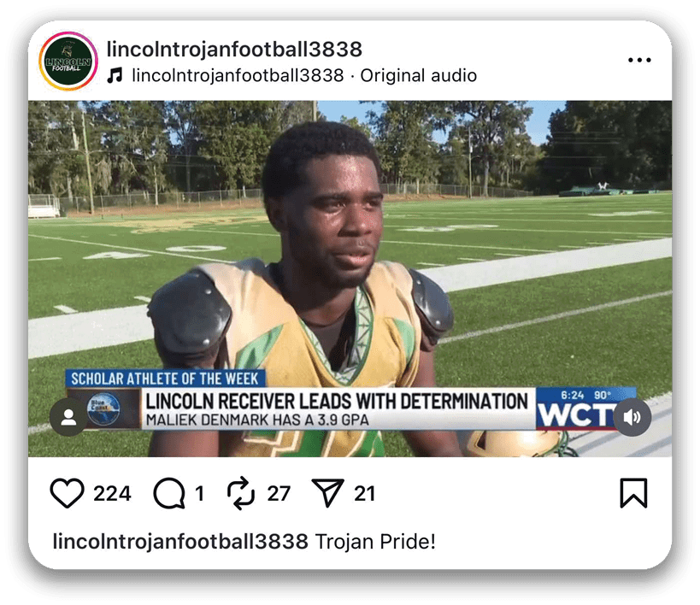Click the music note audio icon
This screenshot has height=605, width=700.
115,75
